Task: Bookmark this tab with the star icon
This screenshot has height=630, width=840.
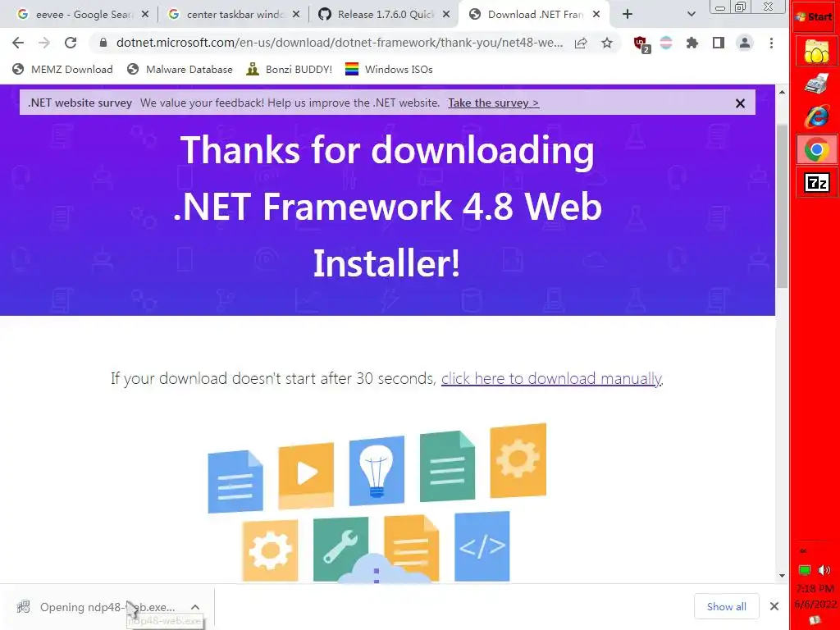Action: [x=606, y=43]
